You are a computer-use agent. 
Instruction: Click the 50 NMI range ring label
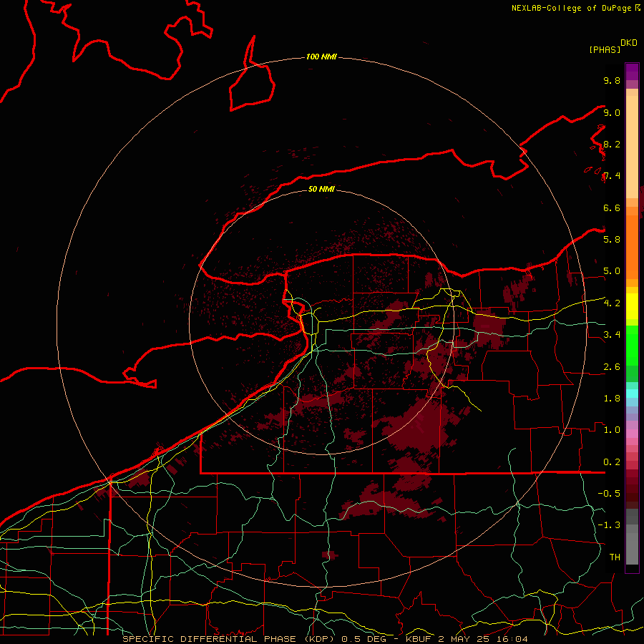coord(321,189)
